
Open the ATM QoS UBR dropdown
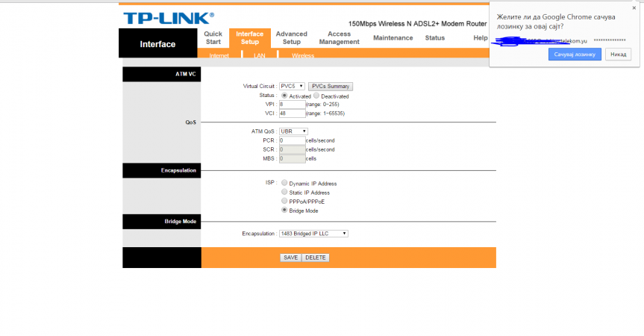point(293,131)
